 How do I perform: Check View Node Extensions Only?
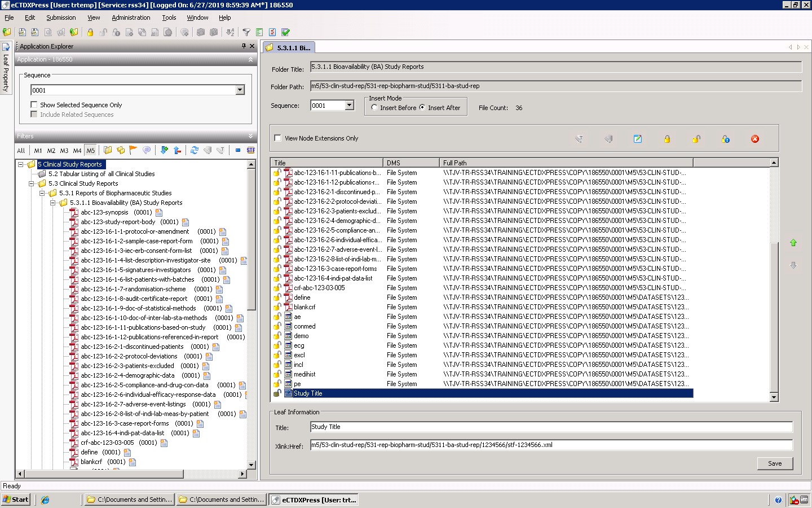tap(277, 138)
